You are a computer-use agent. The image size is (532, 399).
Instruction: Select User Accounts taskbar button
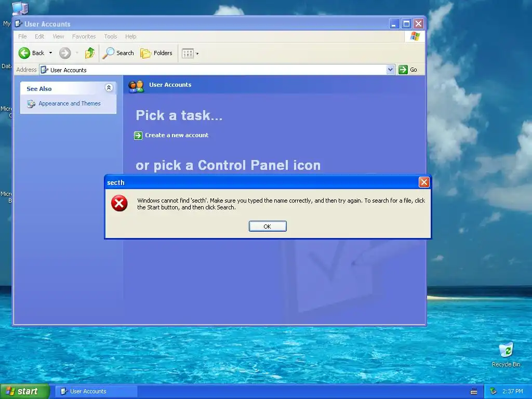tap(97, 391)
